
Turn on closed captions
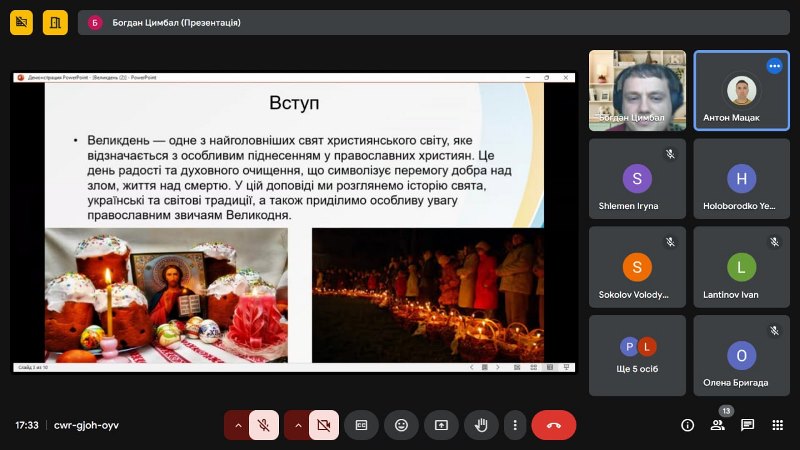[x=361, y=425]
